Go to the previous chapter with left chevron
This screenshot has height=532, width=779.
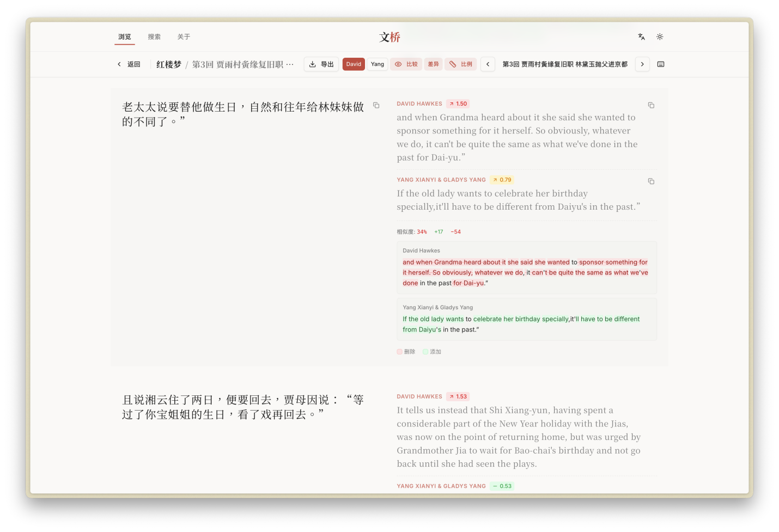[488, 64]
